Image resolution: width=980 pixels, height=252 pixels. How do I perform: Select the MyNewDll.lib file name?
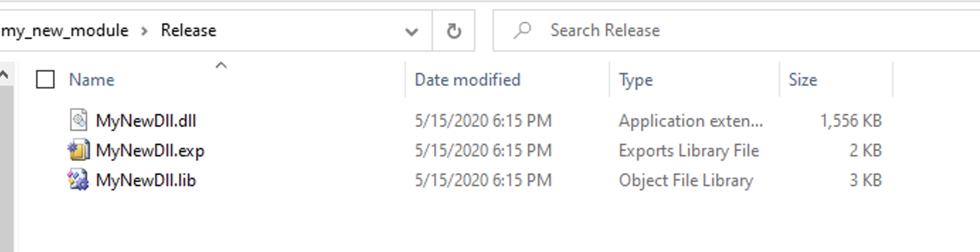tap(146, 180)
